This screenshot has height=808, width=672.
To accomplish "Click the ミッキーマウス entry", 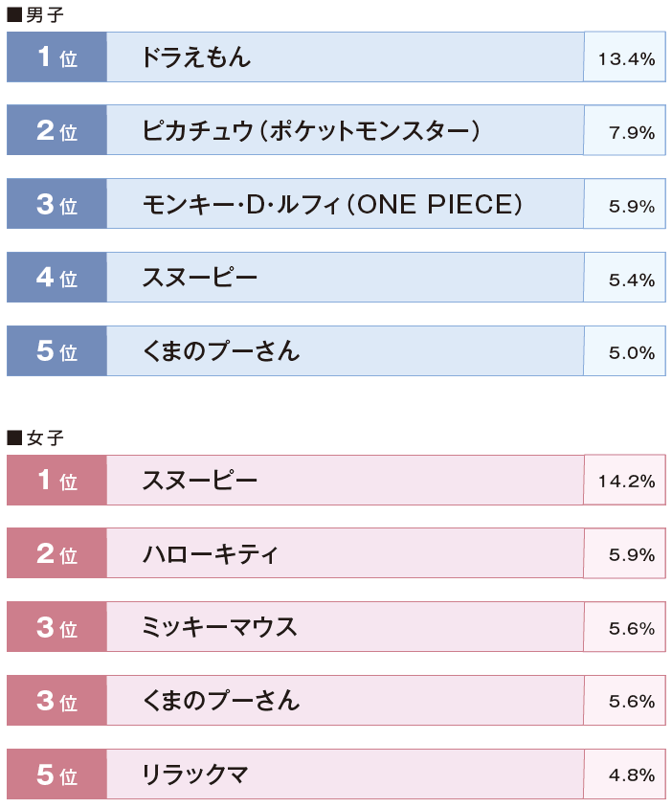I will (345, 627).
